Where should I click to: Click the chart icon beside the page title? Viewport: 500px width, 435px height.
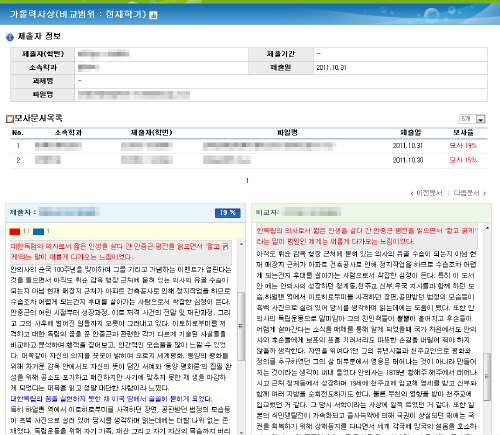(x=153, y=15)
